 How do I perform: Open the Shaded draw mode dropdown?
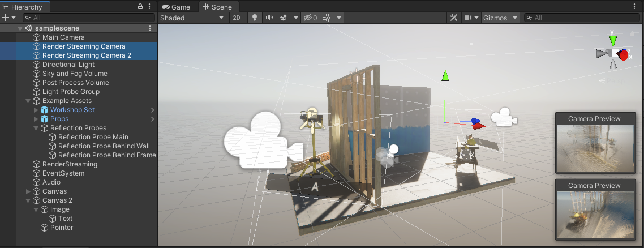tap(192, 18)
